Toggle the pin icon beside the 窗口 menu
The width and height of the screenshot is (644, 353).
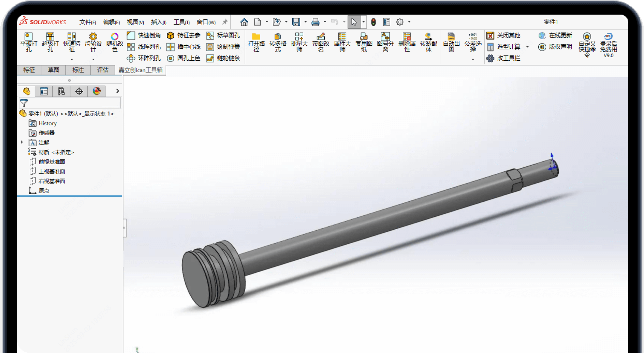pyautogui.click(x=225, y=22)
